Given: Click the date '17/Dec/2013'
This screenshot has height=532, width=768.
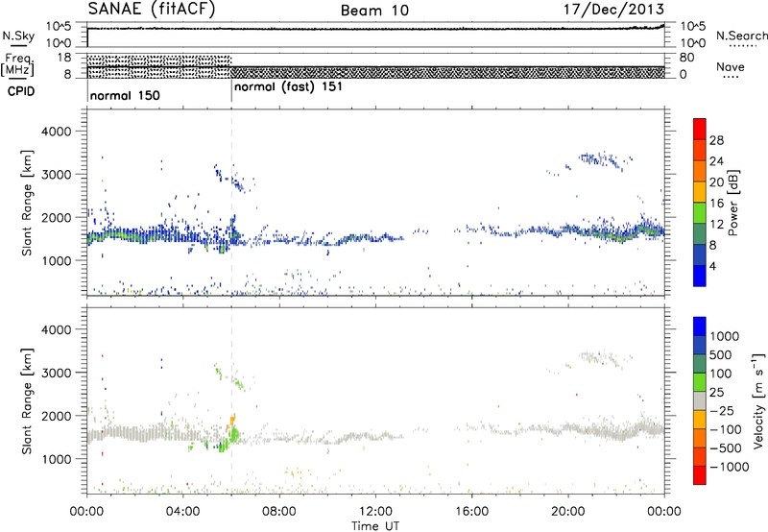Looking at the screenshot, I should point(613,9).
